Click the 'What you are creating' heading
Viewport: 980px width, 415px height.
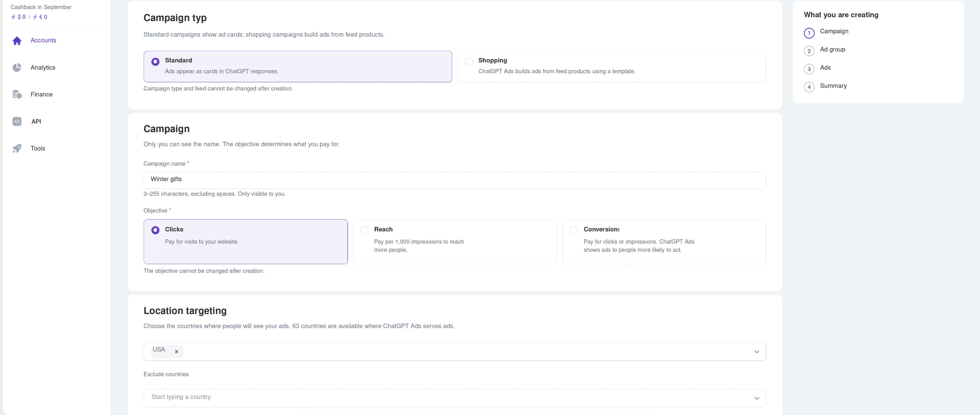tap(841, 15)
